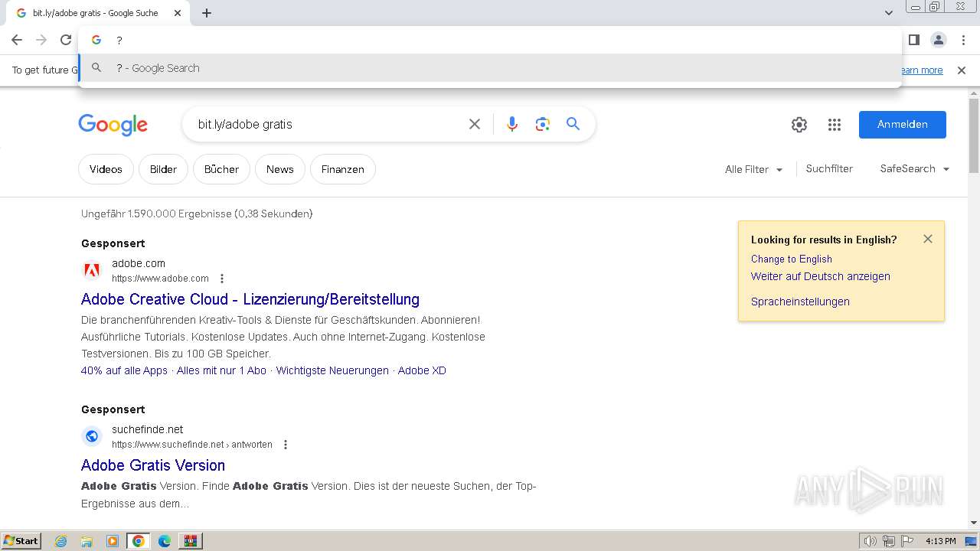Screen dimensions: 980x551
Task: Open the 'Adobe XD' sitelink
Action: tap(422, 370)
